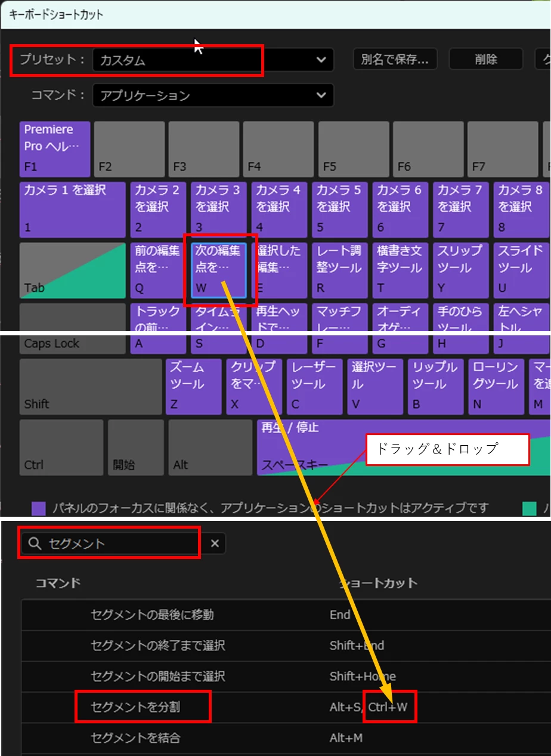
Task: Select the U key スライドツール
Action: click(x=521, y=270)
